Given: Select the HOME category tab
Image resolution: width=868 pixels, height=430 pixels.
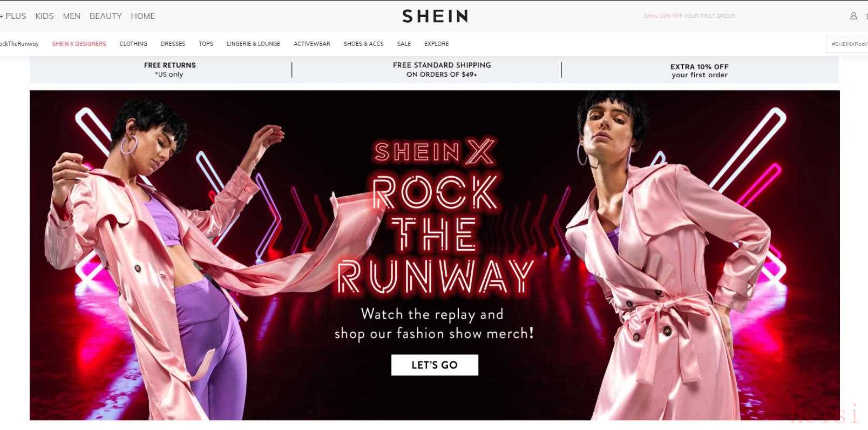Looking at the screenshot, I should point(143,16).
